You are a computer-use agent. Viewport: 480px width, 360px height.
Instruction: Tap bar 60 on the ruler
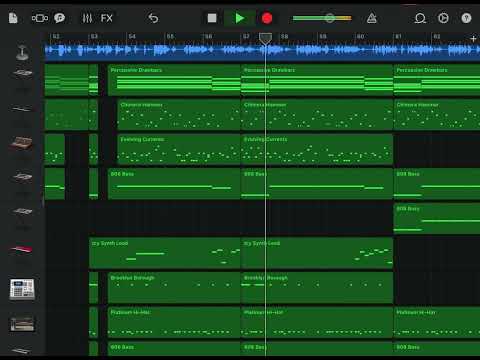[361, 37]
